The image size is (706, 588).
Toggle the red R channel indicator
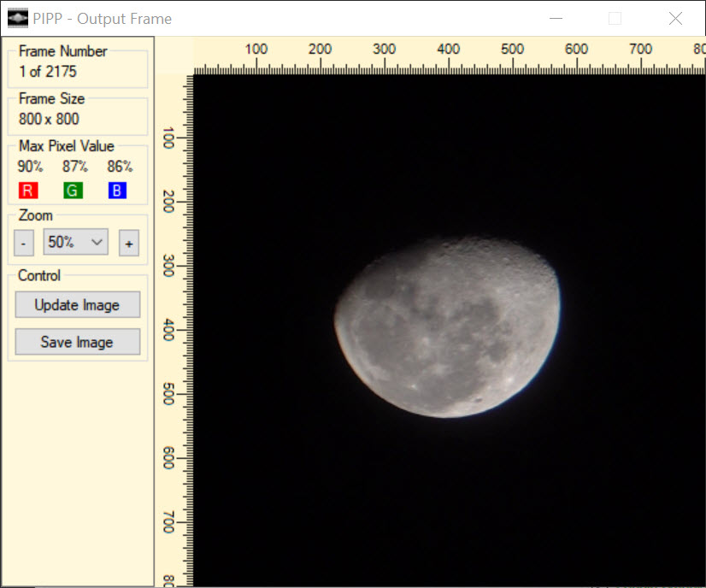coord(27,191)
